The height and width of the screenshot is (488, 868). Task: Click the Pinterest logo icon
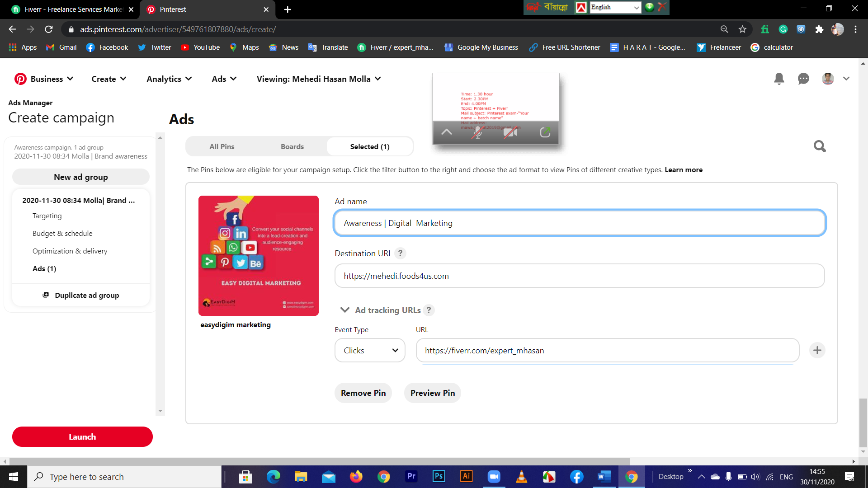click(20, 79)
